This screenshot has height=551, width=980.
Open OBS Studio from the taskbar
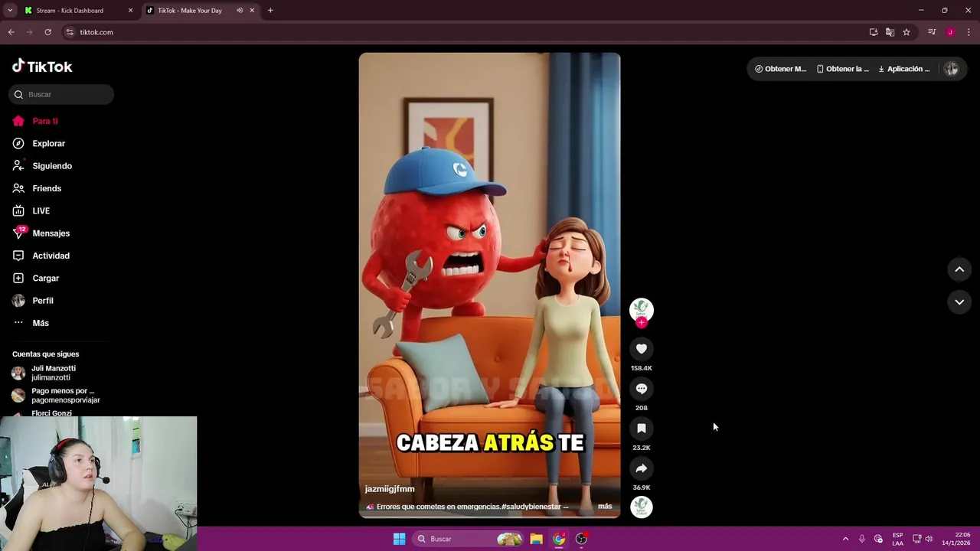(x=581, y=539)
